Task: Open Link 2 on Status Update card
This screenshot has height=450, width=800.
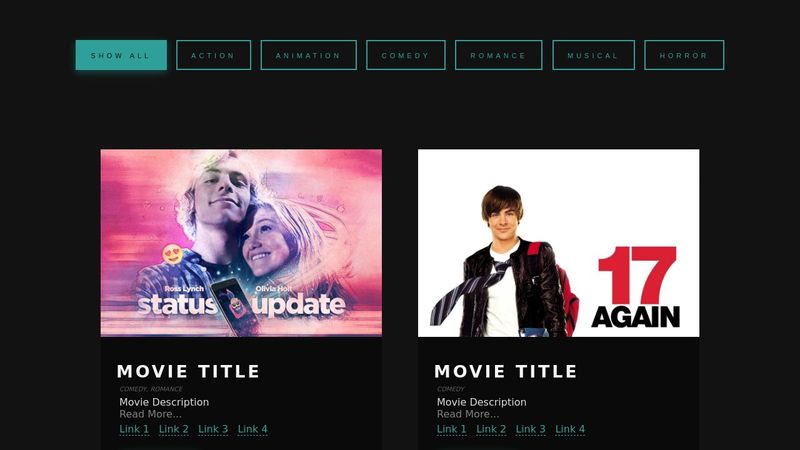Action: (173, 429)
